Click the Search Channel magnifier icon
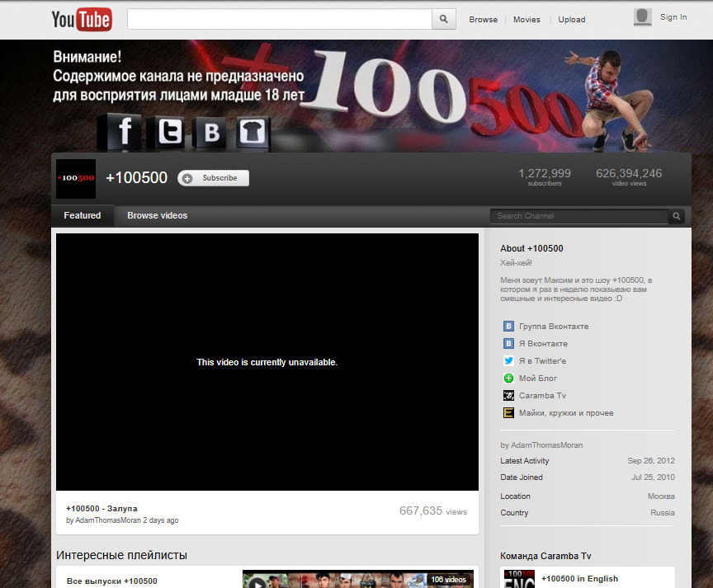 pos(677,216)
